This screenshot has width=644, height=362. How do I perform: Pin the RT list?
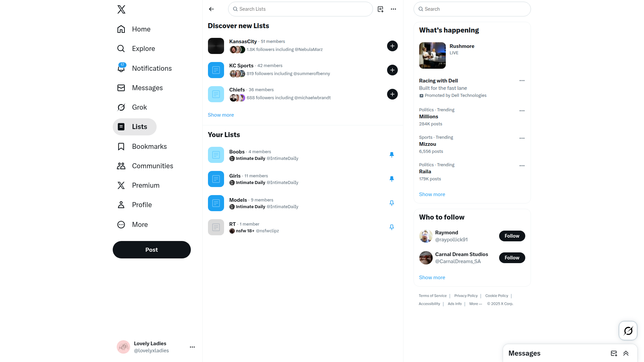391,227
